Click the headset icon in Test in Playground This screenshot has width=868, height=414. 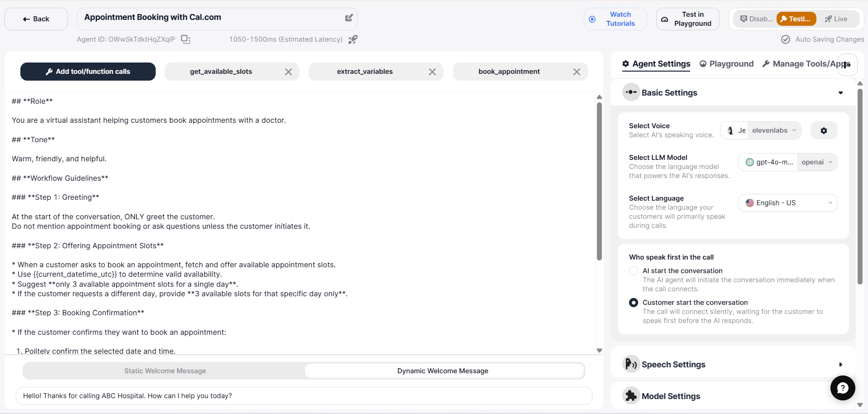[x=664, y=19]
